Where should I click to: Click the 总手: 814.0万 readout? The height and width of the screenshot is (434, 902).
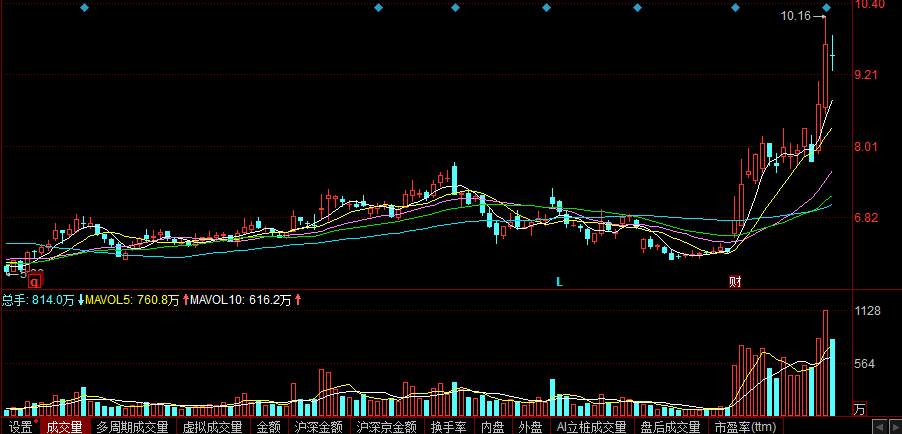point(38,300)
